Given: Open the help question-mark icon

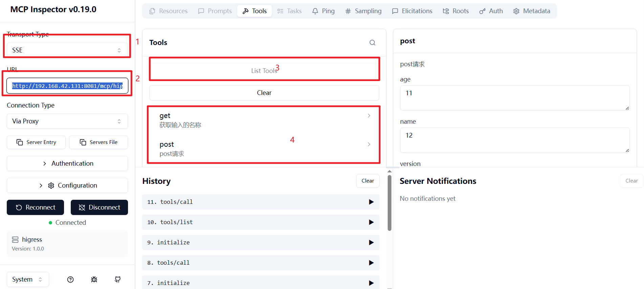Looking at the screenshot, I should click(70, 280).
